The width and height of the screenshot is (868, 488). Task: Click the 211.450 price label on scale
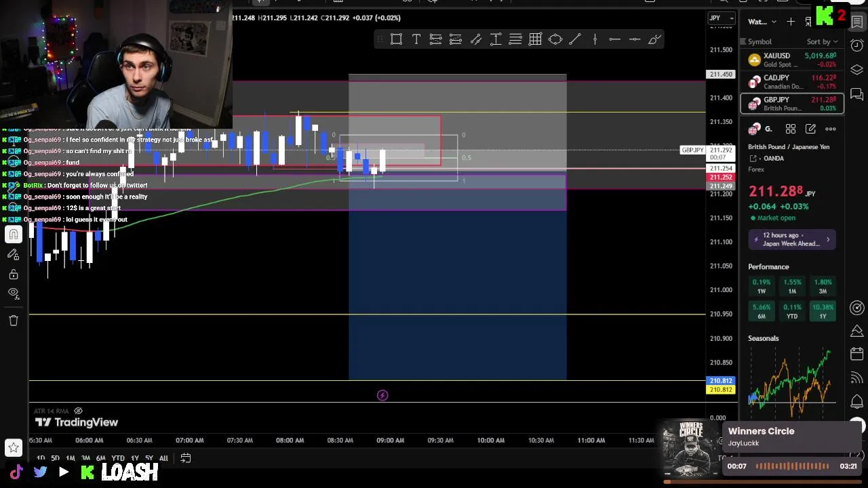coord(721,75)
